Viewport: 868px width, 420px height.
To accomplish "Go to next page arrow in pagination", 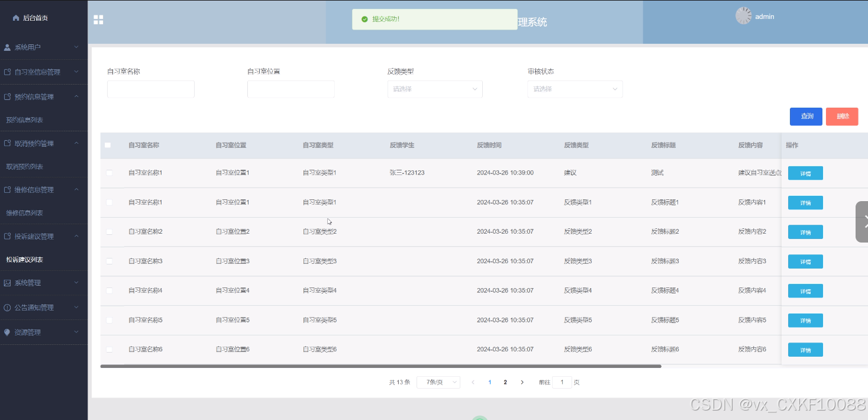I will [x=522, y=382].
